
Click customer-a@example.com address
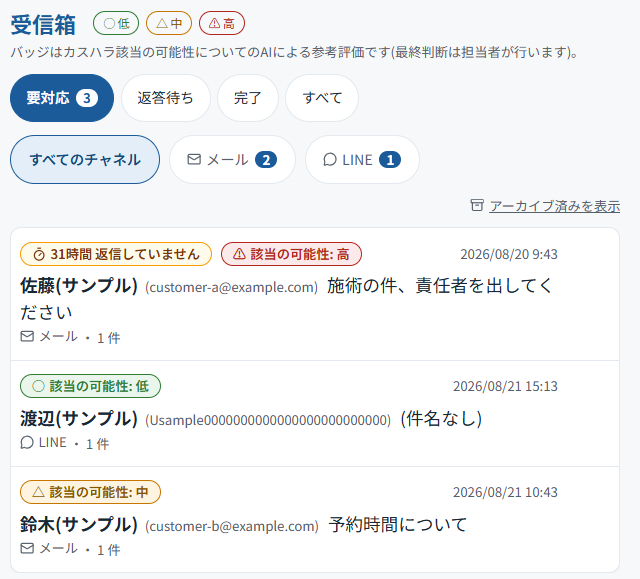pyautogui.click(x=231, y=287)
